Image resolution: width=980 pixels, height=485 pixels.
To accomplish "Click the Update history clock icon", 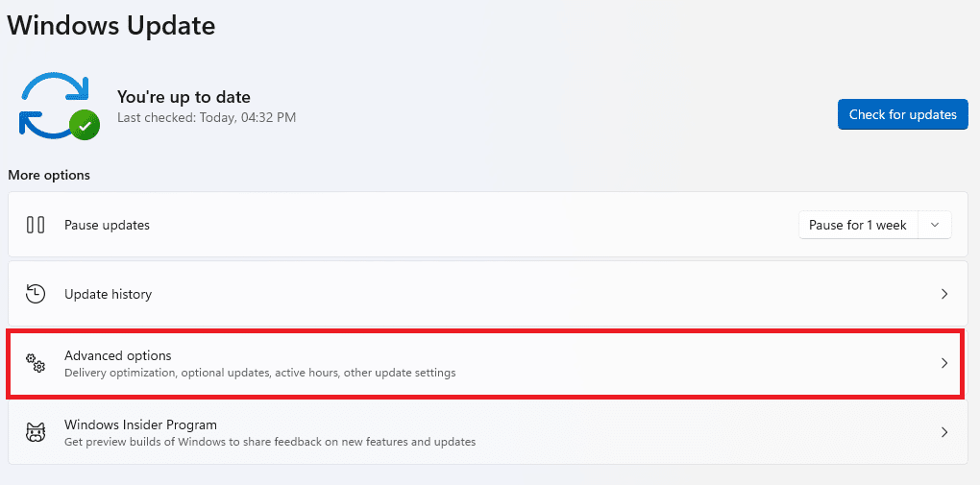I will click(36, 294).
